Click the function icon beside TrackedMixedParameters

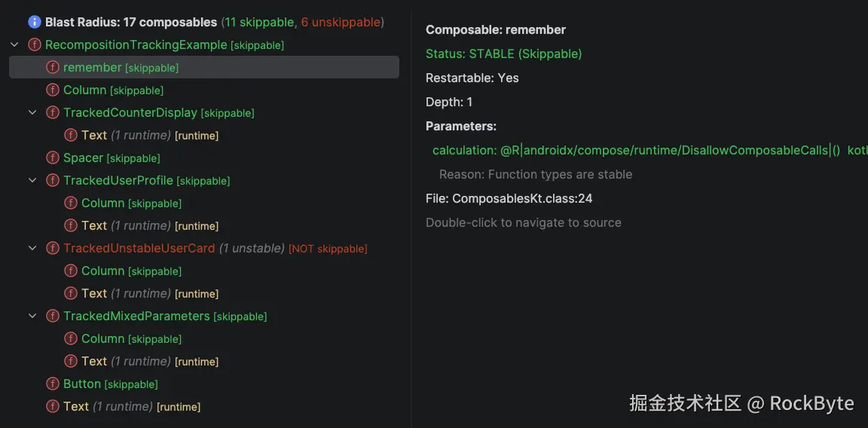pos(53,316)
